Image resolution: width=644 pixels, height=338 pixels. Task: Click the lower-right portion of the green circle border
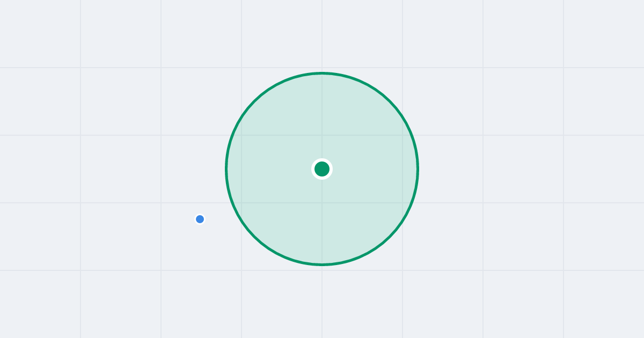click(390, 237)
